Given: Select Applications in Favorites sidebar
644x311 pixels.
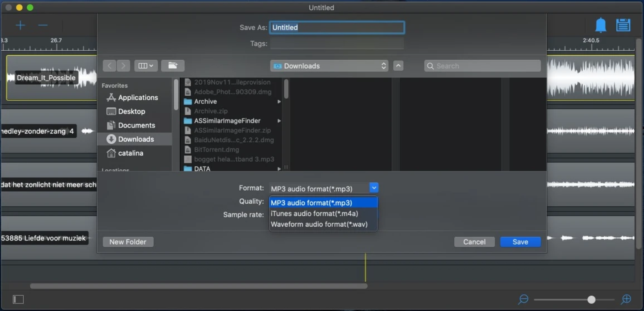Looking at the screenshot, I should coord(135,98).
